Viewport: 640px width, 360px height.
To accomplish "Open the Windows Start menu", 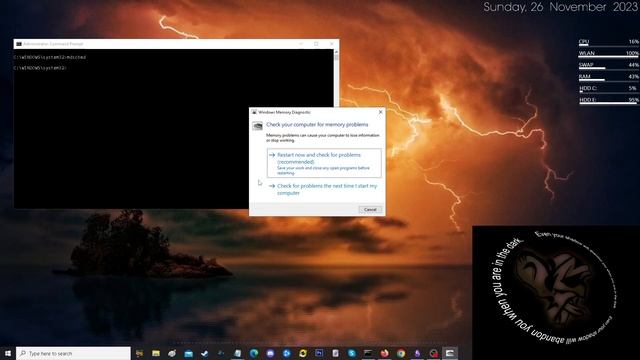I will coord(8,353).
